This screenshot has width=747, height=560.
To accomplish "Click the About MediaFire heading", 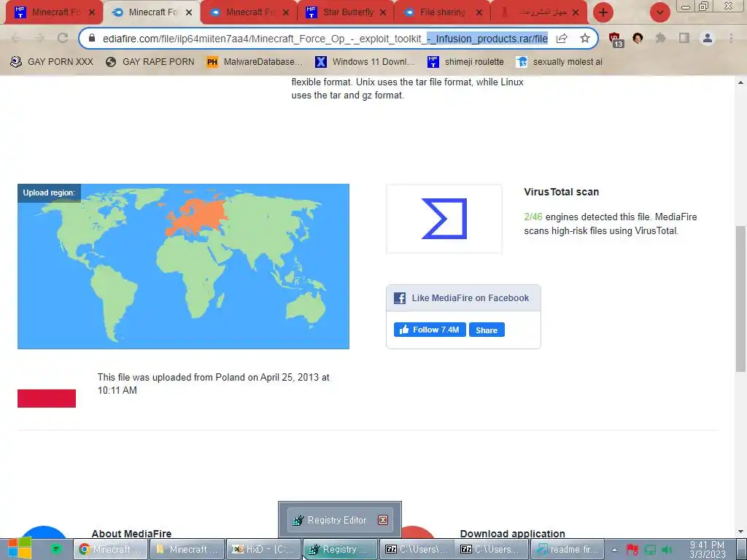I will (131, 534).
